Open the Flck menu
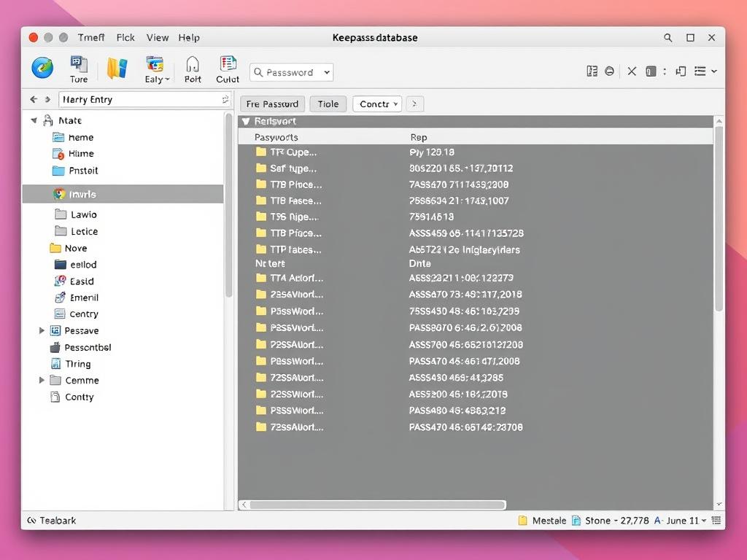This screenshot has width=747, height=560. (125, 38)
